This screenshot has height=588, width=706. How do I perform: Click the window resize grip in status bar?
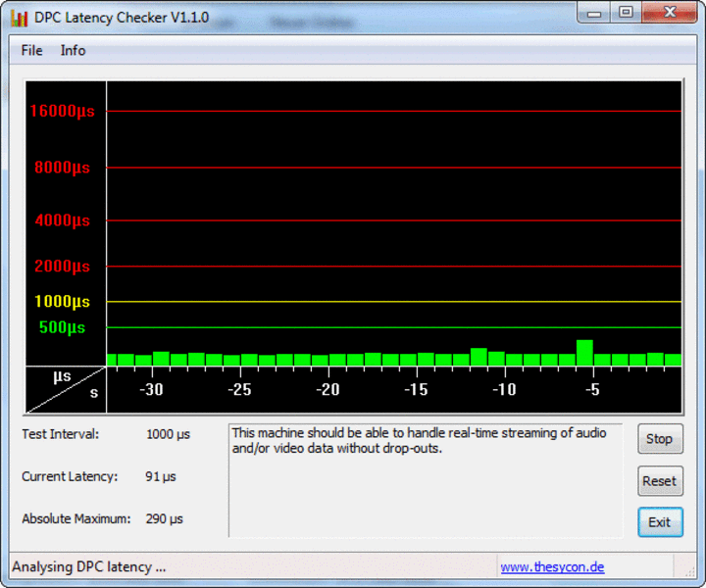point(689,571)
